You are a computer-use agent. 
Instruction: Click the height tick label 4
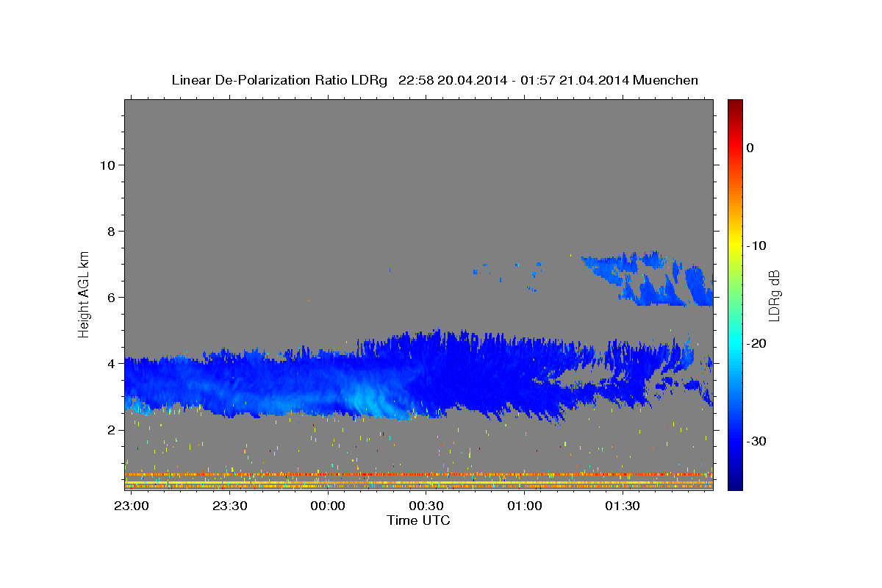click(x=112, y=363)
